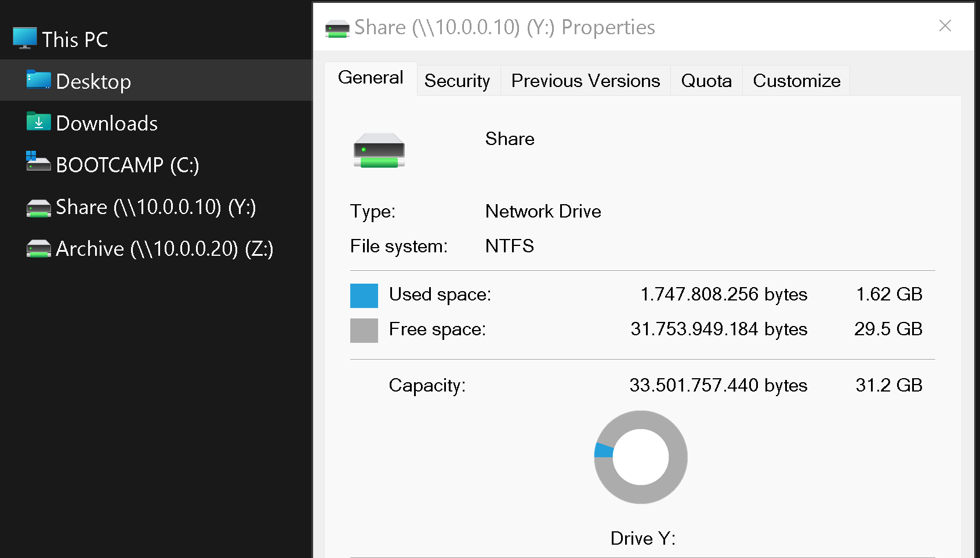Click the 'Capacity:' label
This screenshot has height=558, width=980.
pos(427,385)
